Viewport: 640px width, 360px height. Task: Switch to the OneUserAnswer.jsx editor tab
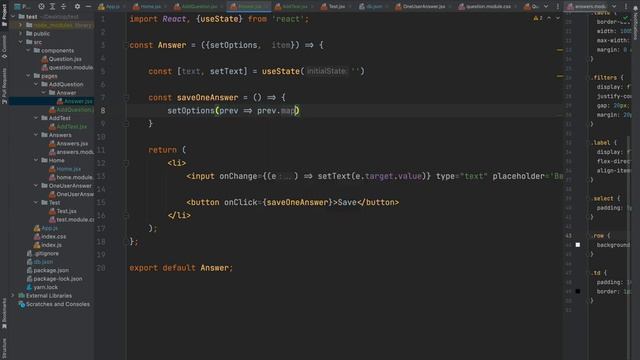[x=422, y=7]
